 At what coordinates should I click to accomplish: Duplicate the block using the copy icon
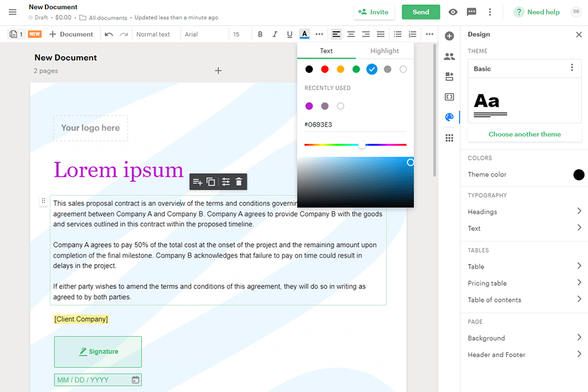[x=211, y=182]
